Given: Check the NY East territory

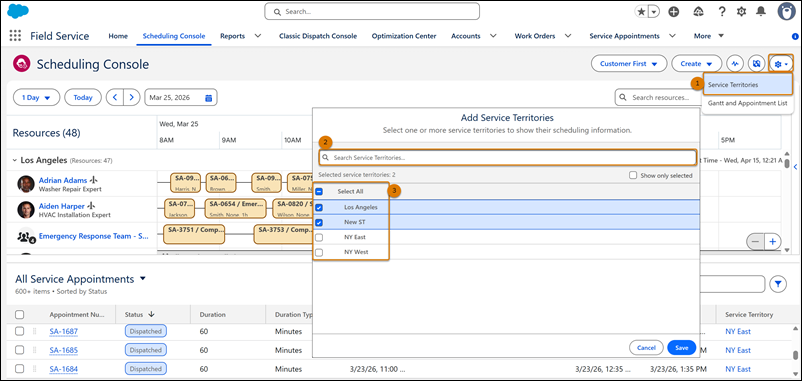Looking at the screenshot, I should tap(319, 237).
